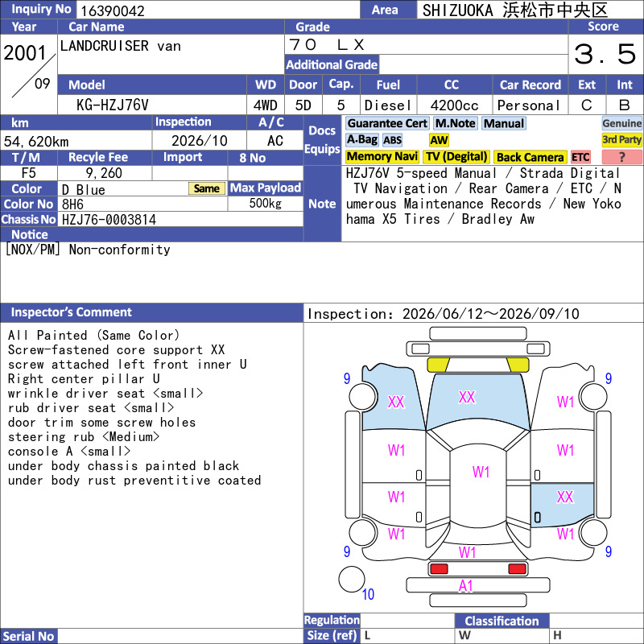
Task: Click the XX mark on the hood
Action: click(467, 397)
